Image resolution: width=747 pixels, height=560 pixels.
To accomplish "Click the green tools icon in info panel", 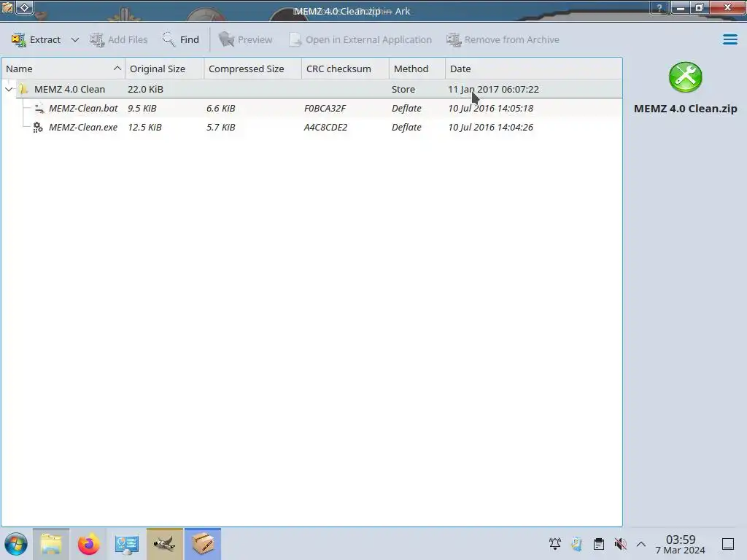I will [685, 77].
